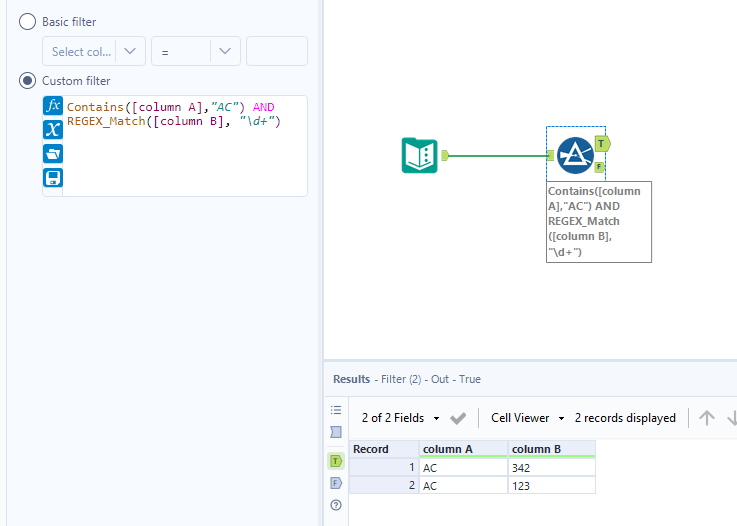The height and width of the screenshot is (526, 737).
Task: Open the functions (fx) list
Action: 53,106
